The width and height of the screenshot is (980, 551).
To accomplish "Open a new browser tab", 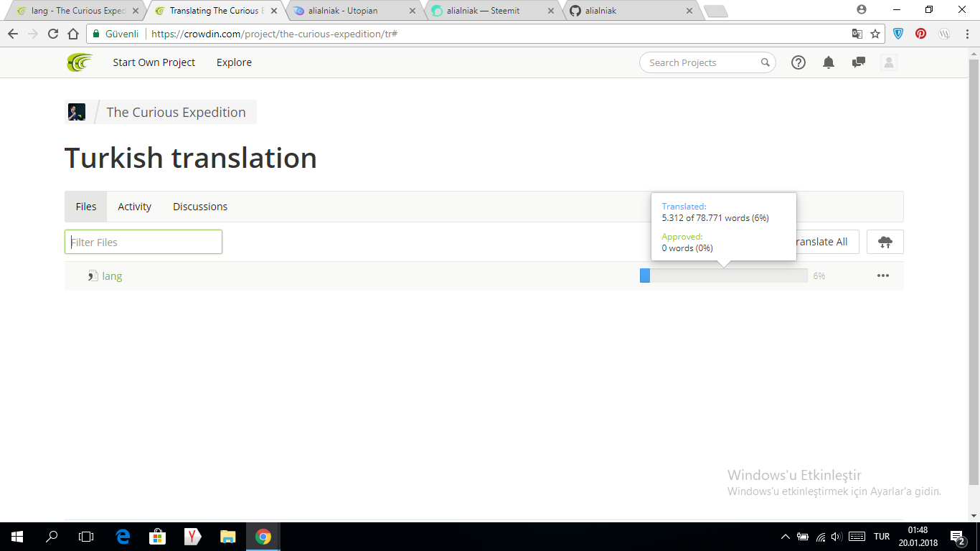I will [716, 11].
